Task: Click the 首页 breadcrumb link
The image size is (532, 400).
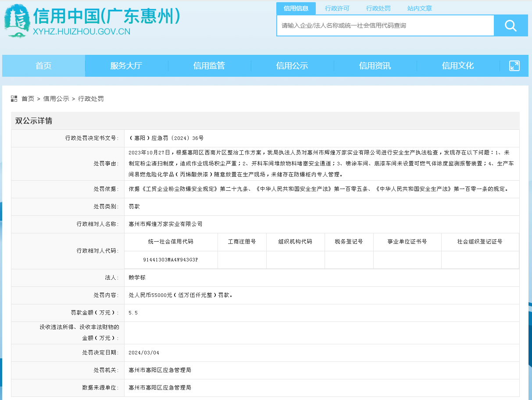Action: 28,99
